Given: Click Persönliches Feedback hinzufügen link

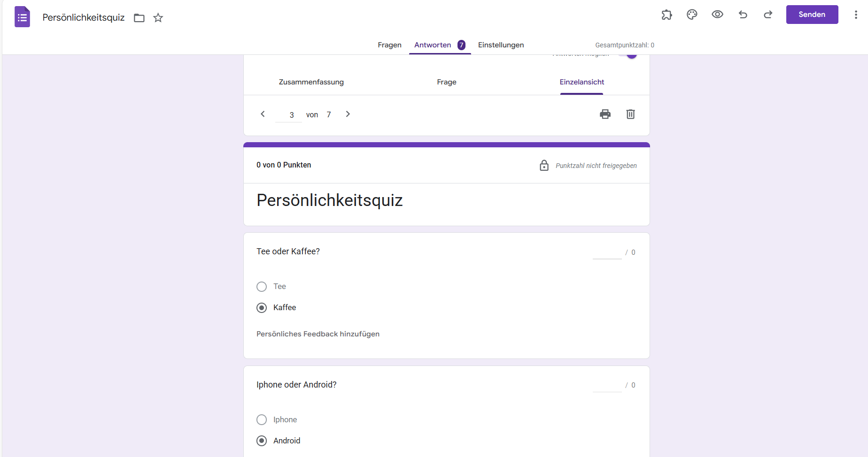Looking at the screenshot, I should 318,334.
